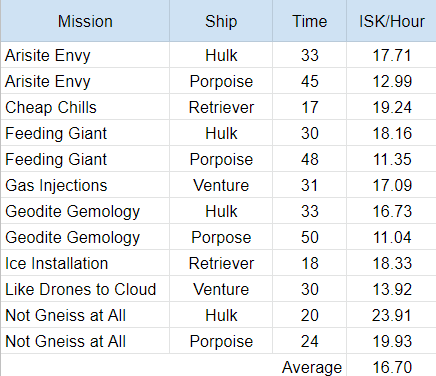Select the time value 48

pyautogui.click(x=310, y=159)
